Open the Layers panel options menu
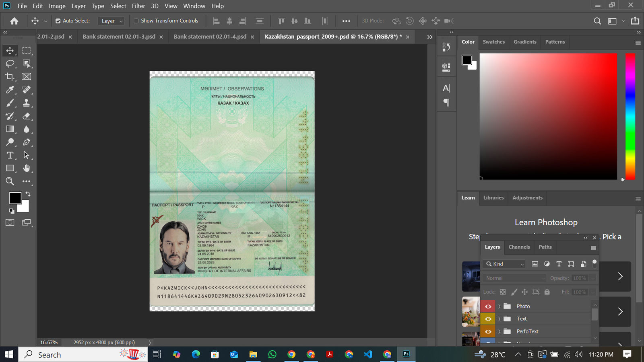Image resolution: width=644 pixels, height=362 pixels. [x=593, y=248]
